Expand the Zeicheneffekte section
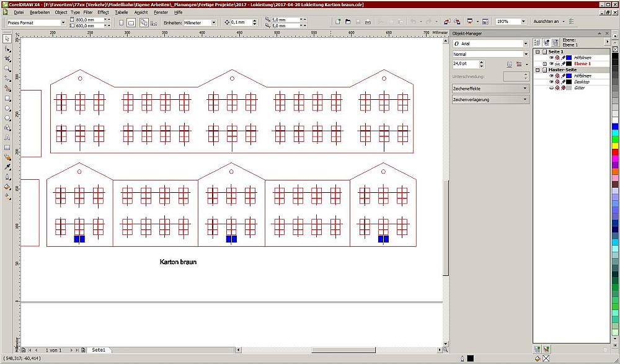This screenshot has height=364, width=620. tap(490, 89)
